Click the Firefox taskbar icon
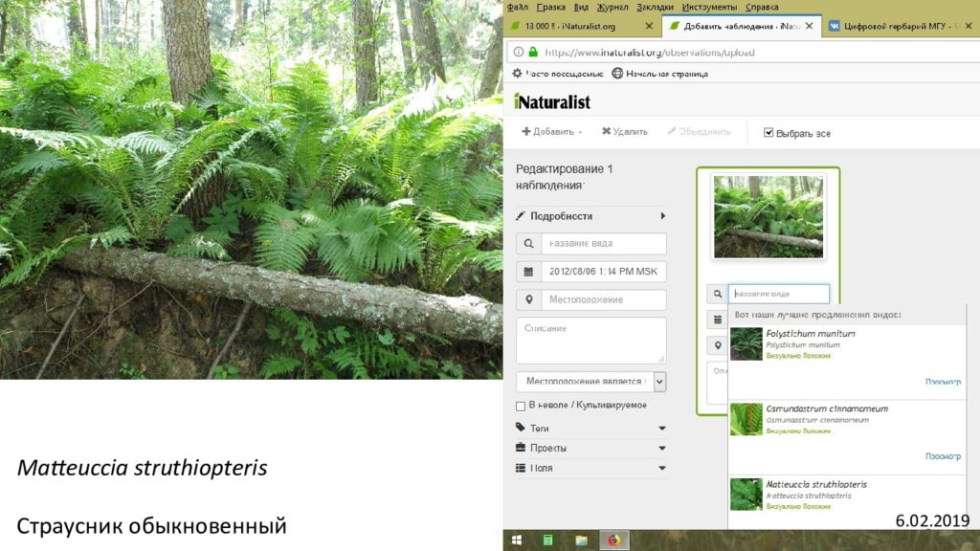 pyautogui.click(x=613, y=540)
